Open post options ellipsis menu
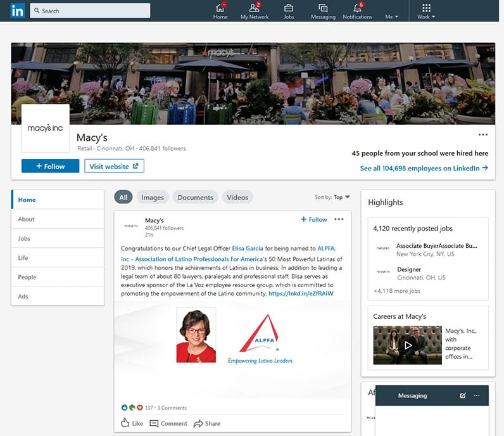This screenshot has height=436, width=504. (339, 219)
